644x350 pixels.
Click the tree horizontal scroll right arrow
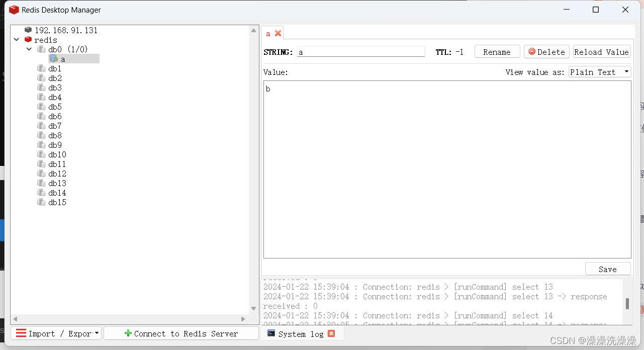point(243,319)
